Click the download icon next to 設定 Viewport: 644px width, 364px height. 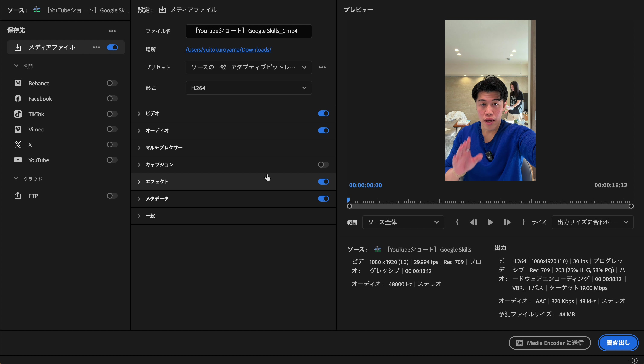coord(162,10)
